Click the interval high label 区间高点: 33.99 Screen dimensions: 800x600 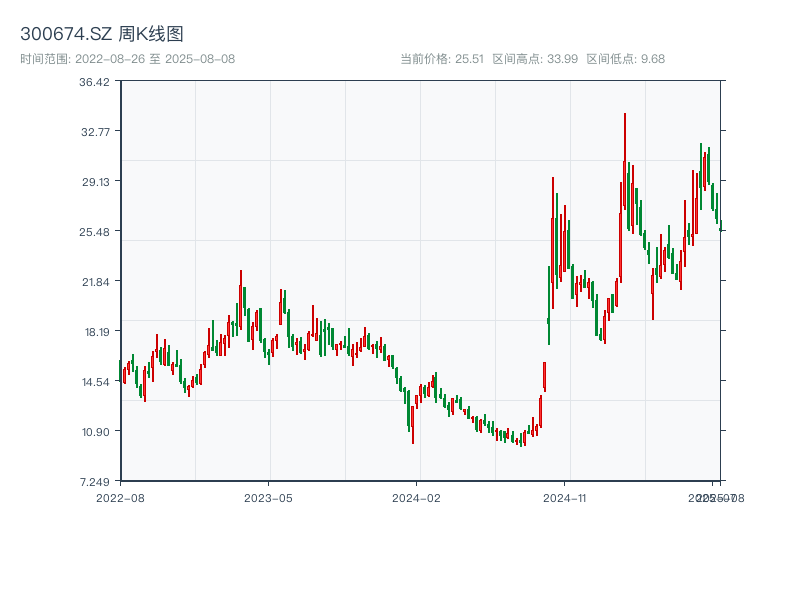click(x=535, y=59)
